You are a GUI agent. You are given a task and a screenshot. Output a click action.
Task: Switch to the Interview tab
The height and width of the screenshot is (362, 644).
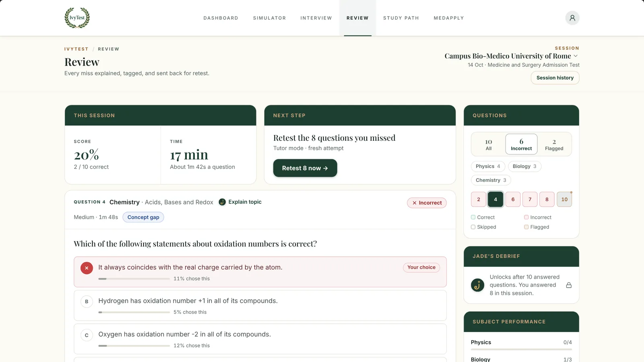[316, 18]
